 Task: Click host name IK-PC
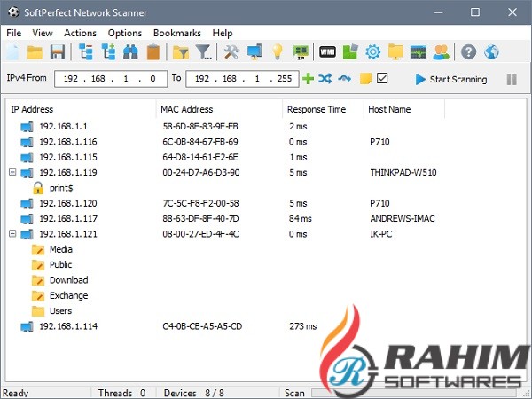click(x=381, y=234)
